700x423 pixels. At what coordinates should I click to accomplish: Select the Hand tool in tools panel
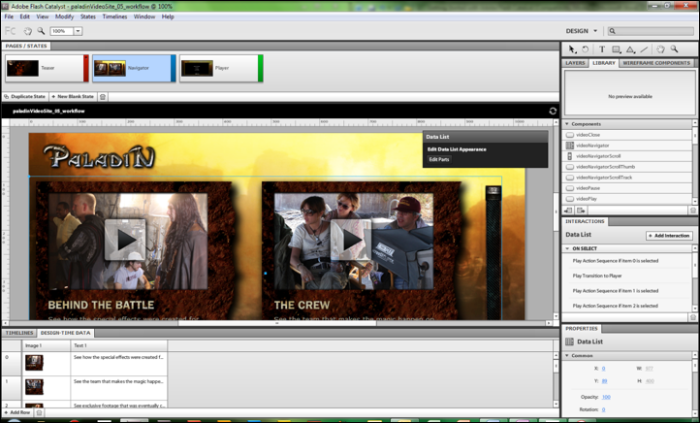click(x=660, y=50)
